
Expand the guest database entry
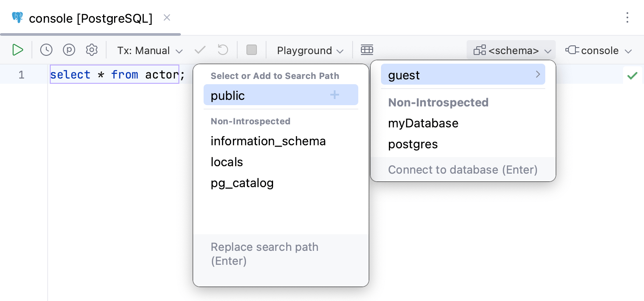[x=538, y=74]
